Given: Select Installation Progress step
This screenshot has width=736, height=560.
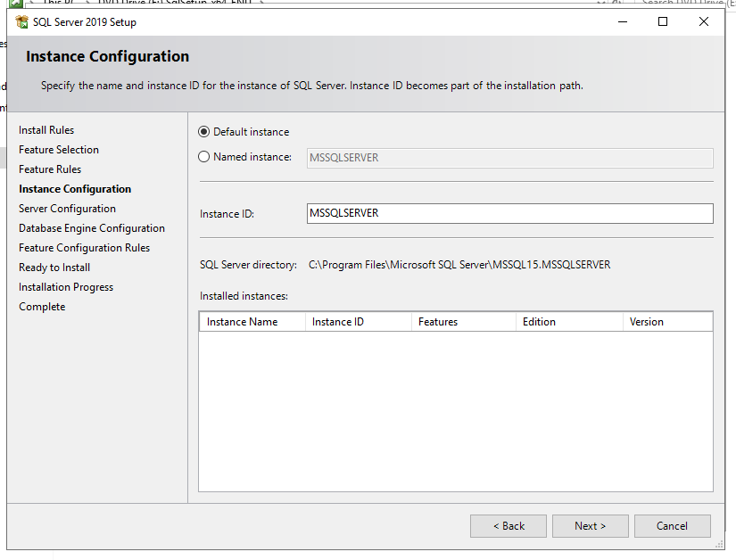Looking at the screenshot, I should 66,287.
